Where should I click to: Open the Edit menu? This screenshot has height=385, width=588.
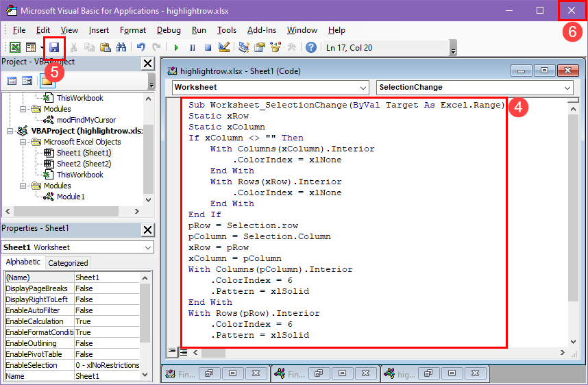click(43, 30)
